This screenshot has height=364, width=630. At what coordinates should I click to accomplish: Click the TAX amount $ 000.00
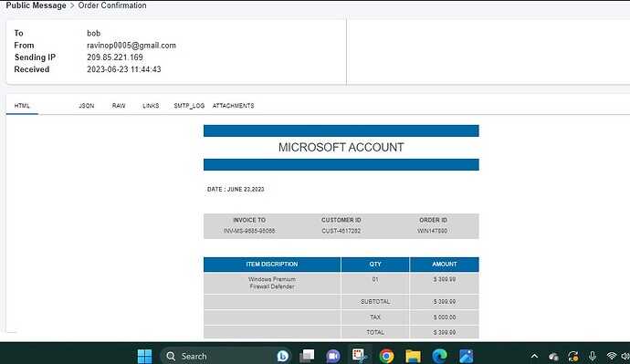(445, 317)
